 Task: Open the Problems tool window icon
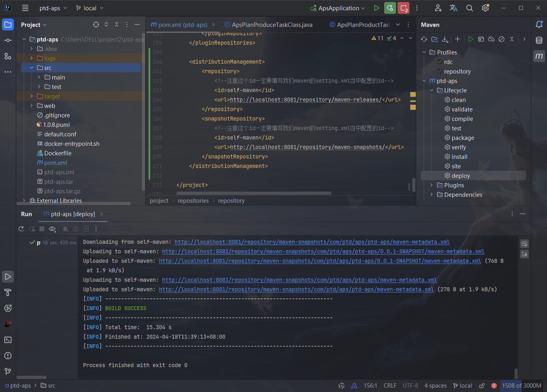click(8, 356)
